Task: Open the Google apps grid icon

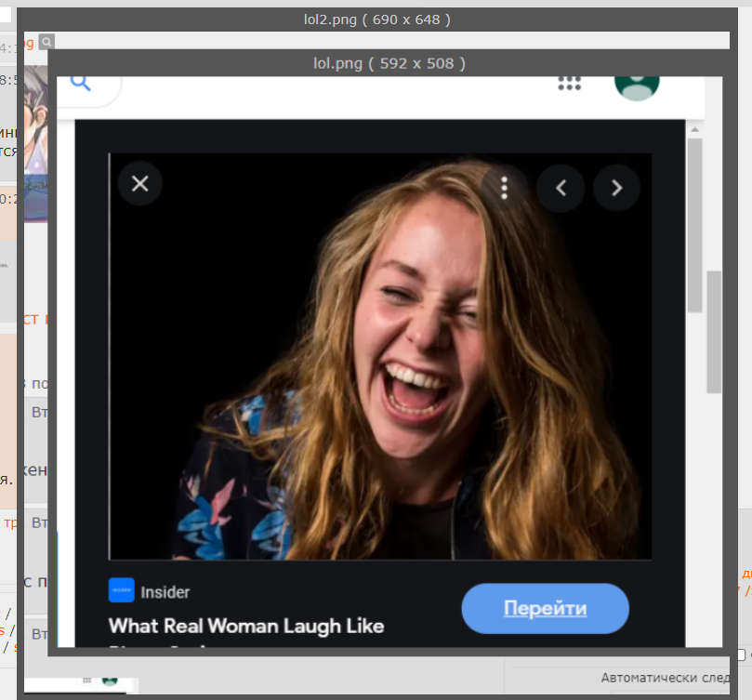Action: tap(569, 83)
